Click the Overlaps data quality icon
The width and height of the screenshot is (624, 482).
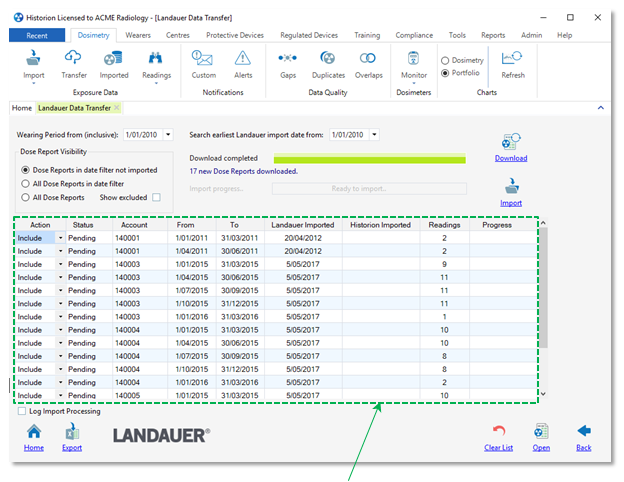[368, 58]
